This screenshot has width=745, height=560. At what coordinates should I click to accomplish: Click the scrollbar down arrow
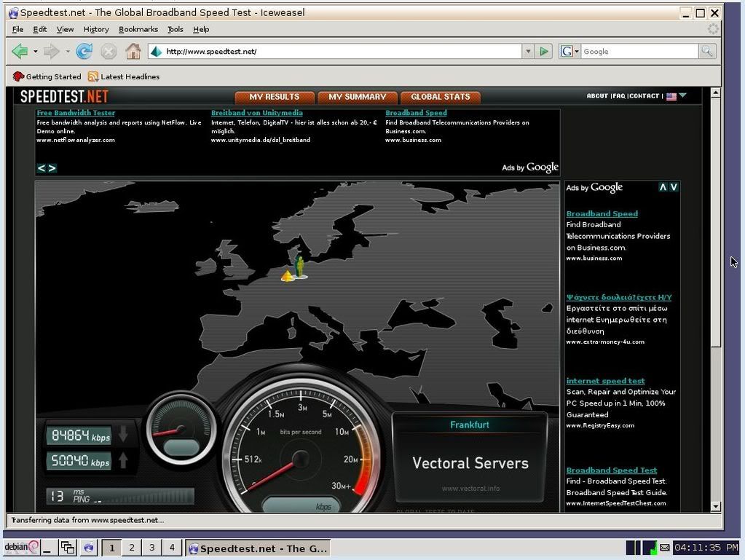716,507
